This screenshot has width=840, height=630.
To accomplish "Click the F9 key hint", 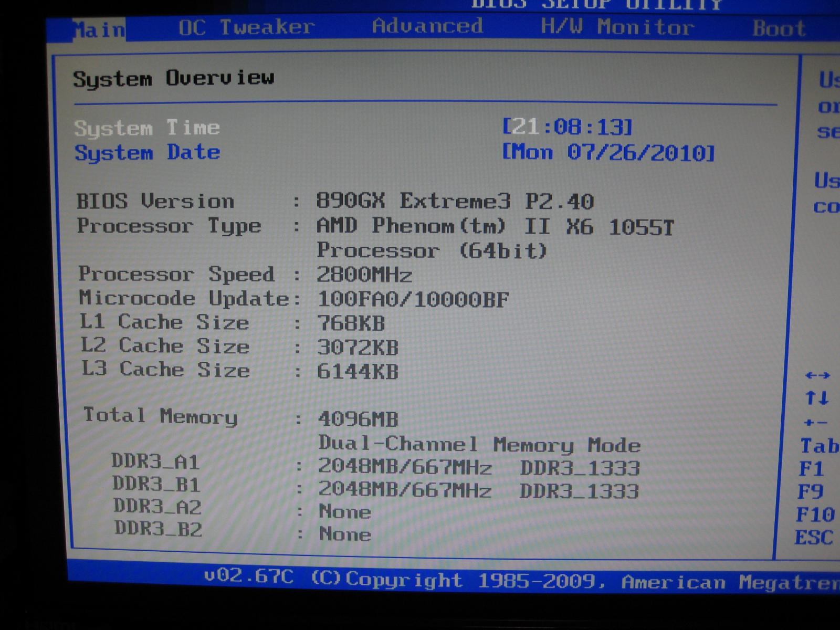I will pyautogui.click(x=811, y=491).
